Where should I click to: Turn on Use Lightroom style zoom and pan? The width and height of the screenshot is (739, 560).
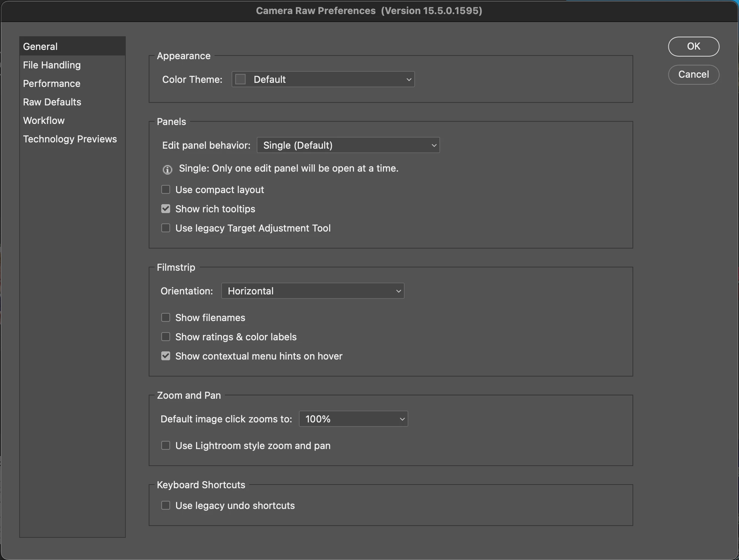(166, 445)
